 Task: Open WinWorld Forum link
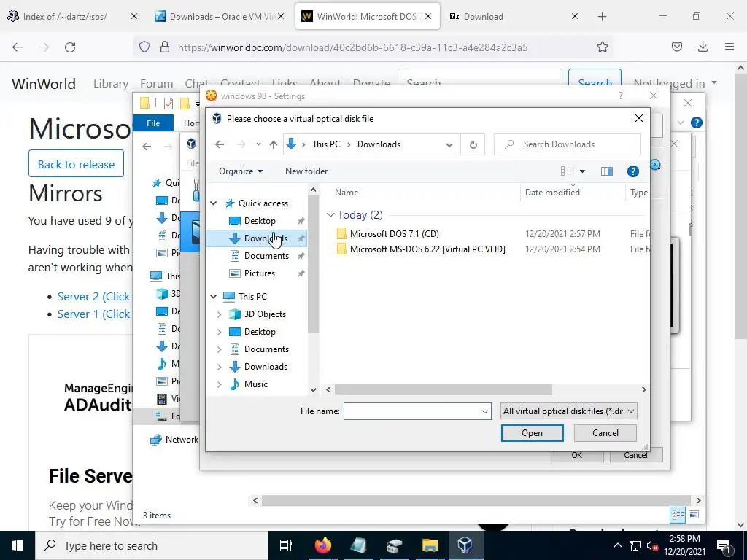click(x=156, y=84)
